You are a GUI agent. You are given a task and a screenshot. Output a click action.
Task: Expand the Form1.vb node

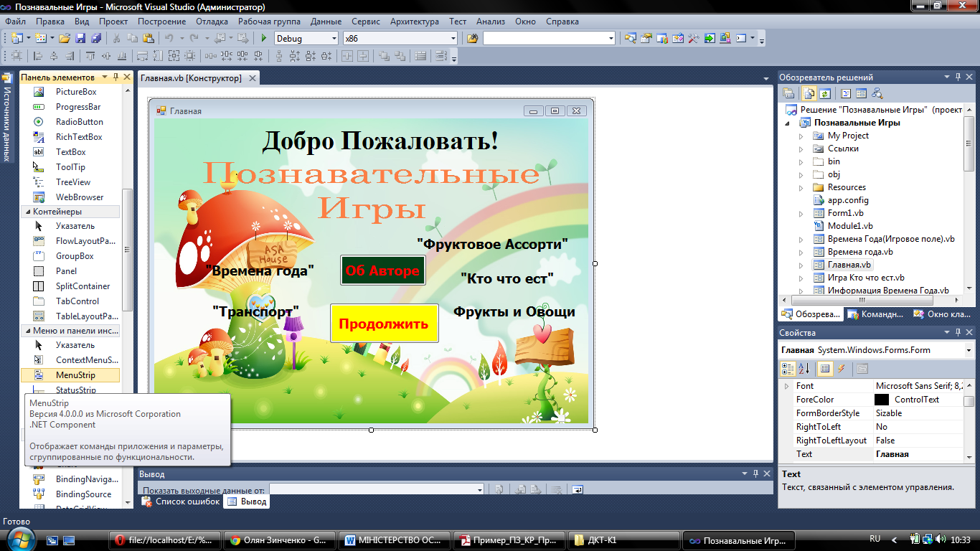click(801, 213)
